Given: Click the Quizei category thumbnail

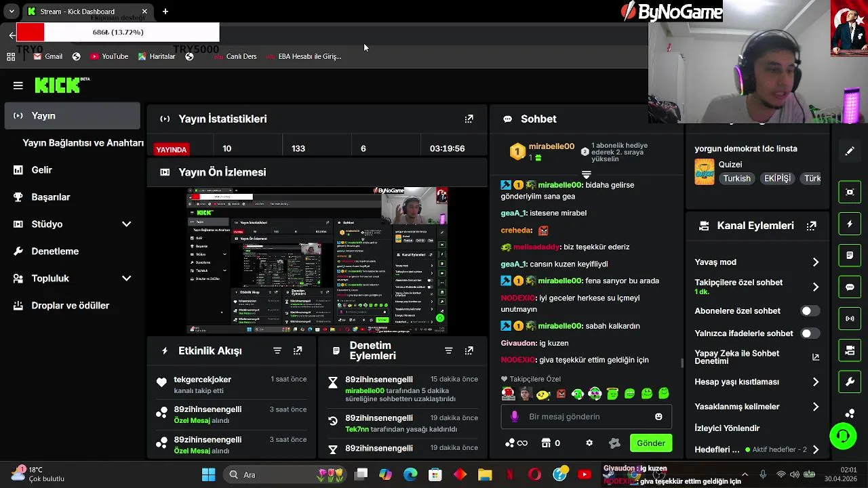Looking at the screenshot, I should point(705,172).
